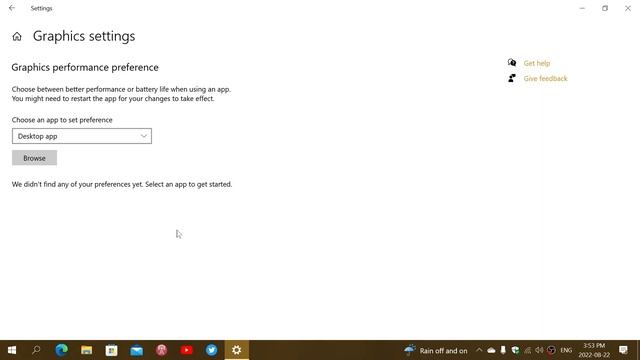
Task: Open File Explorer from the taskbar
Action: pos(87,350)
